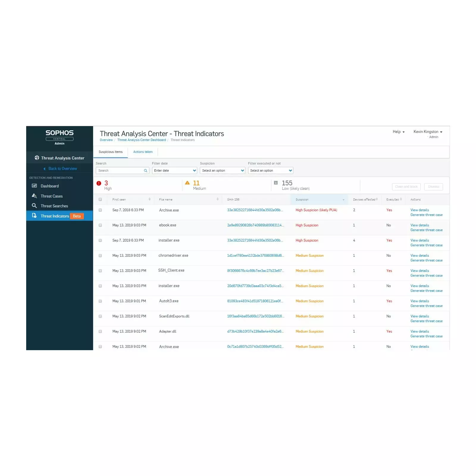The height and width of the screenshot is (476, 476).
Task: Expand the Help menu
Action: pos(398,131)
